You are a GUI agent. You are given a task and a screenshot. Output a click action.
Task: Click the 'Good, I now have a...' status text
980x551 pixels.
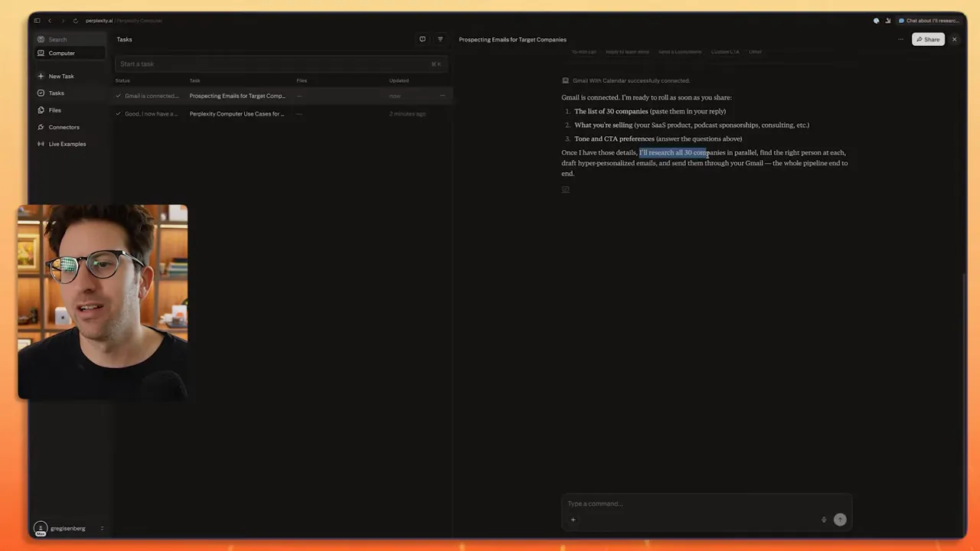click(152, 114)
